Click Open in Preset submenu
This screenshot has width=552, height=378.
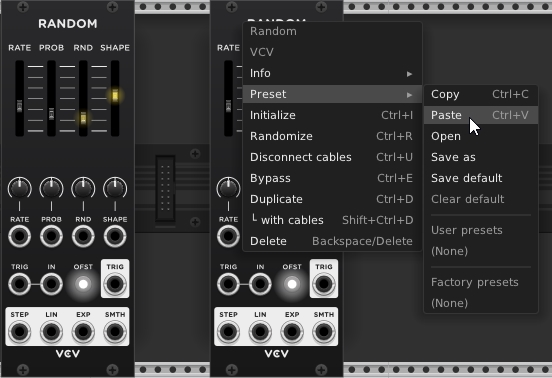tap(481, 136)
